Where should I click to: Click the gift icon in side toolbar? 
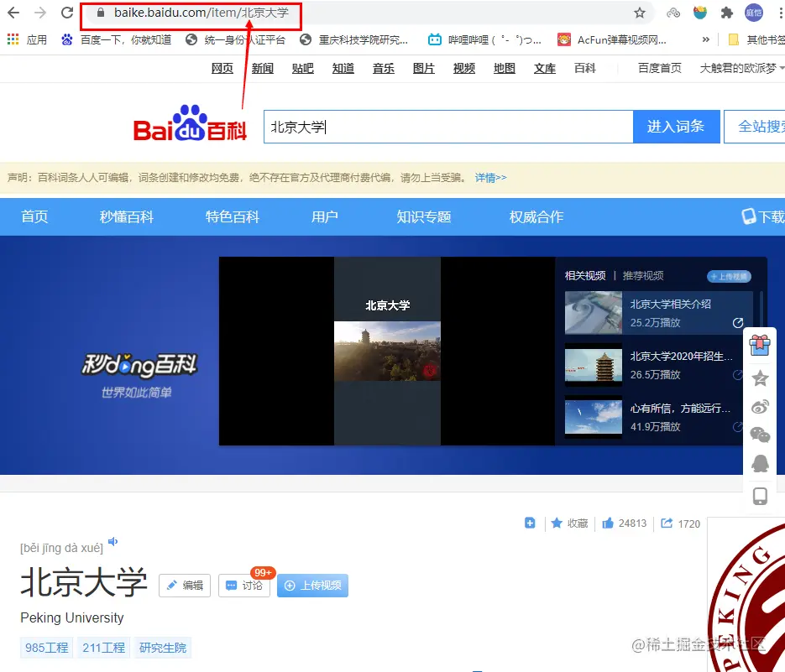coord(760,346)
